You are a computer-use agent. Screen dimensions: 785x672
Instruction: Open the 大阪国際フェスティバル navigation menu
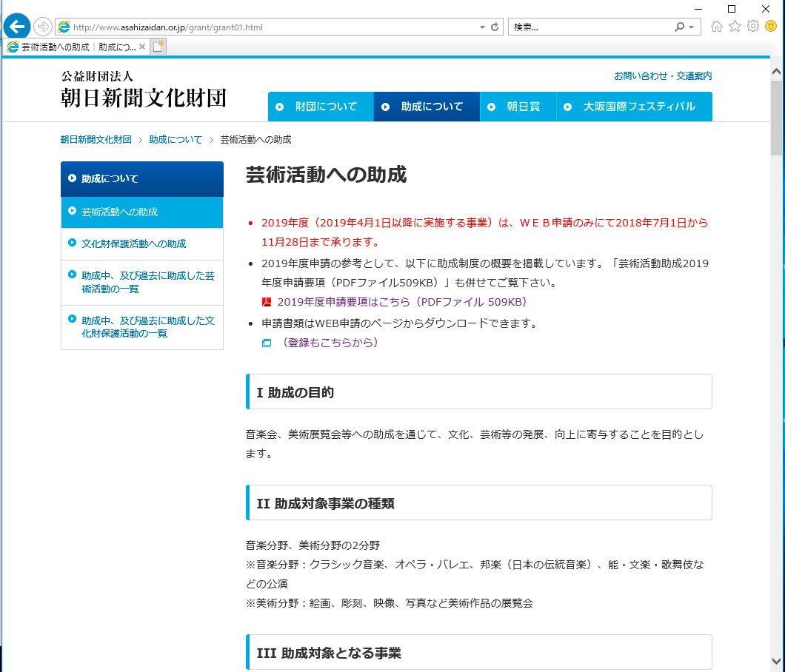pos(635,107)
